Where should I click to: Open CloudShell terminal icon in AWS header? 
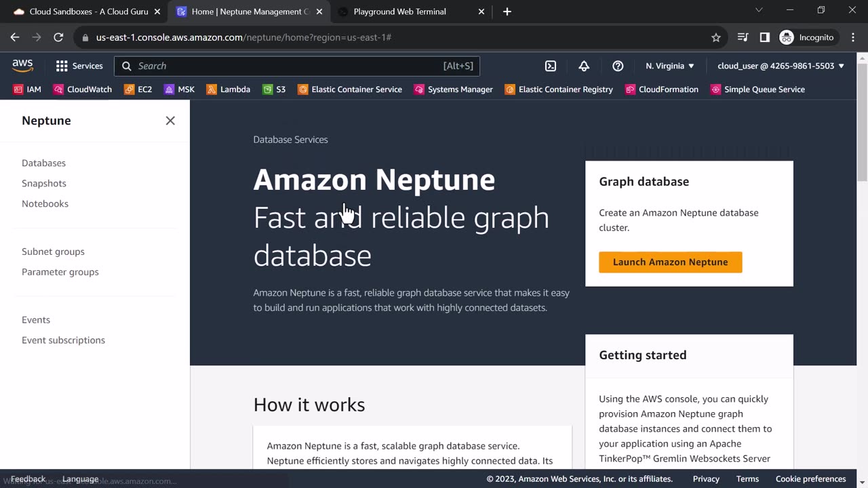click(551, 66)
